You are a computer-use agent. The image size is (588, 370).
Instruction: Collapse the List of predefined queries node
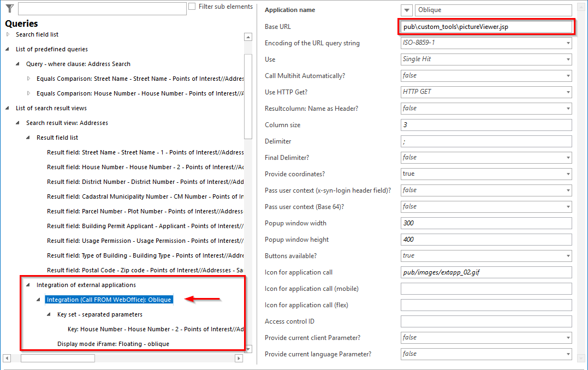click(x=7, y=49)
